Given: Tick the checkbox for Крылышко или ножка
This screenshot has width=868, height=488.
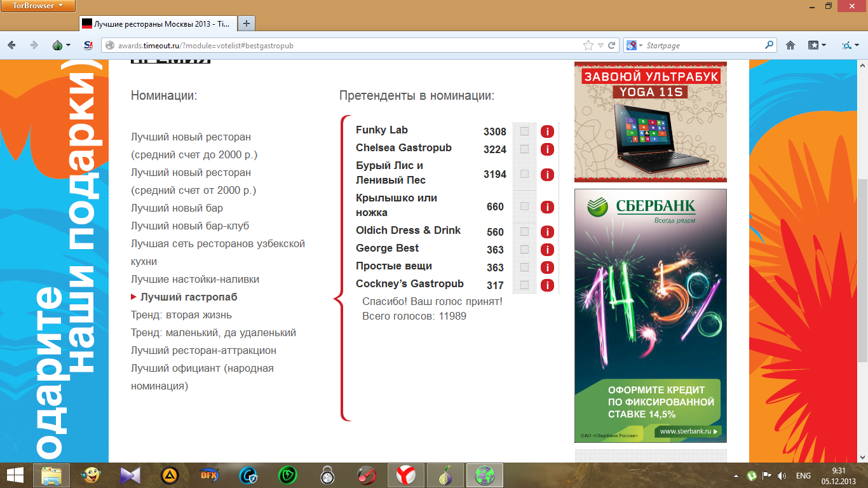Looking at the screenshot, I should (x=524, y=207).
